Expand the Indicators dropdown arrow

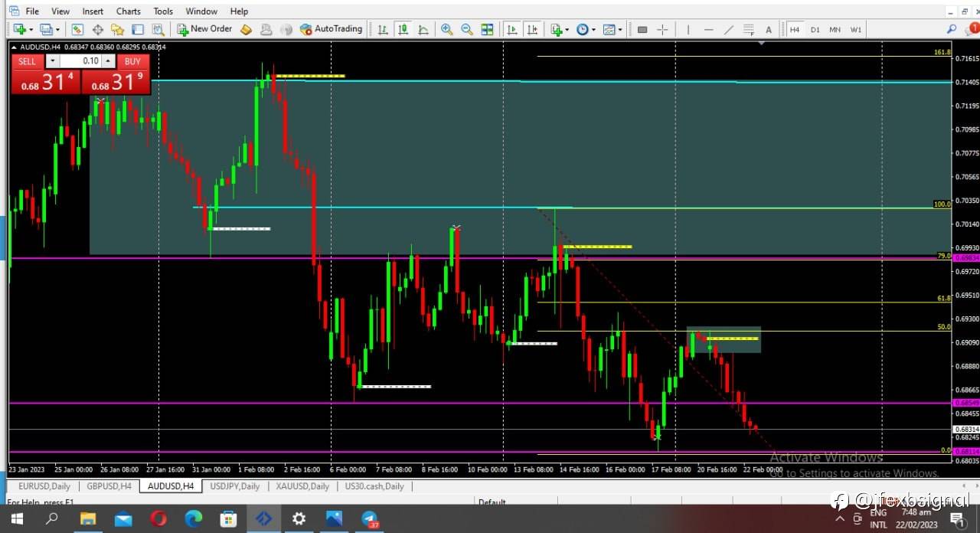click(567, 29)
